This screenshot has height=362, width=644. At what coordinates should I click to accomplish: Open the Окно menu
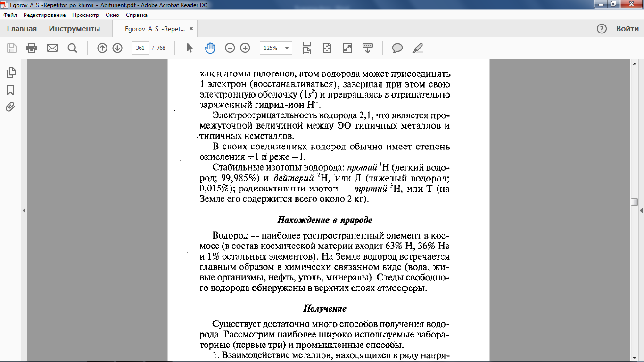click(113, 15)
